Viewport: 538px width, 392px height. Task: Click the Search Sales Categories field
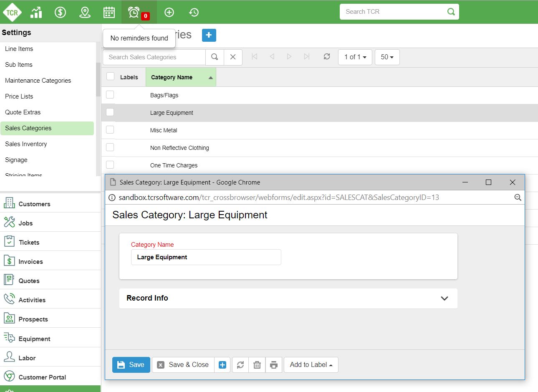154,57
